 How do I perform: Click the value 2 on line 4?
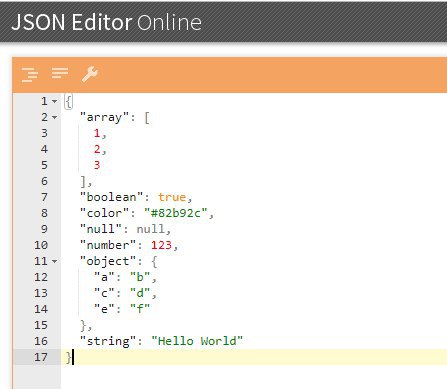[97, 149]
